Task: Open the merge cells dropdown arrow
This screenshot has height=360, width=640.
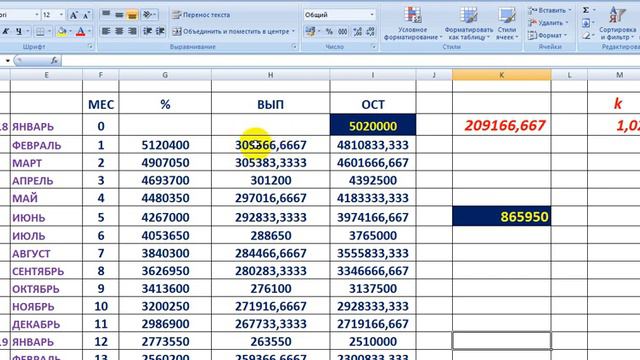Action: point(293,31)
